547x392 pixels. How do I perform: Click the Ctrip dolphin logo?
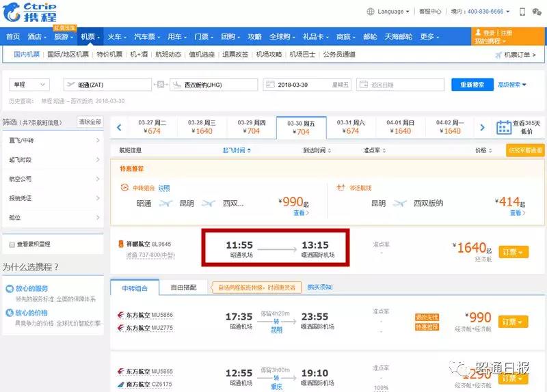click(x=29, y=12)
